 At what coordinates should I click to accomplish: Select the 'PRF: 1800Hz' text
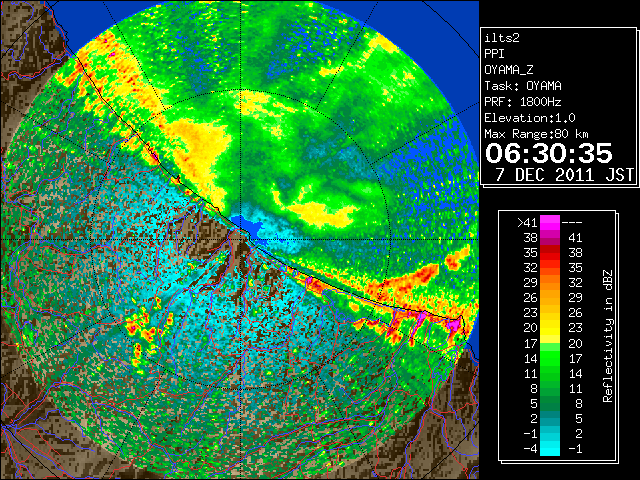point(523,102)
